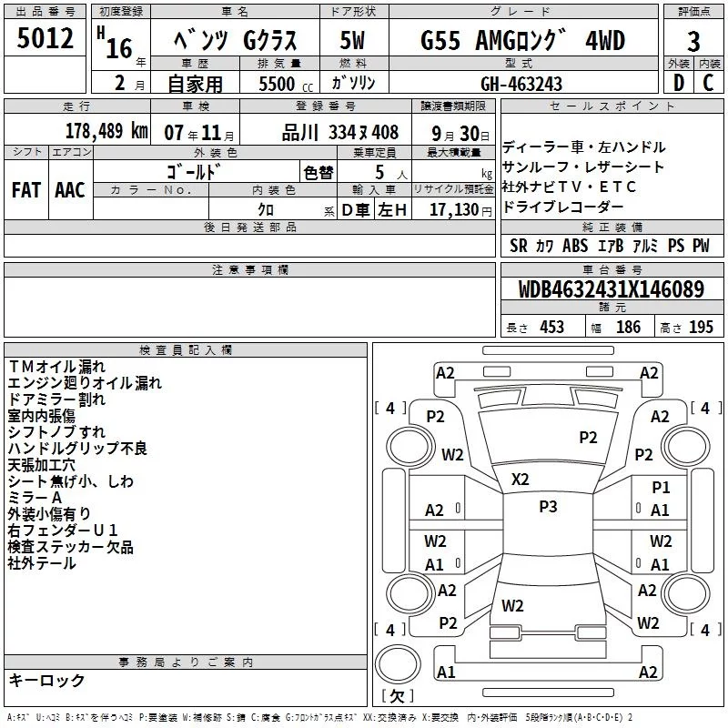Click the A1 mark on the rear bumper

point(446,672)
